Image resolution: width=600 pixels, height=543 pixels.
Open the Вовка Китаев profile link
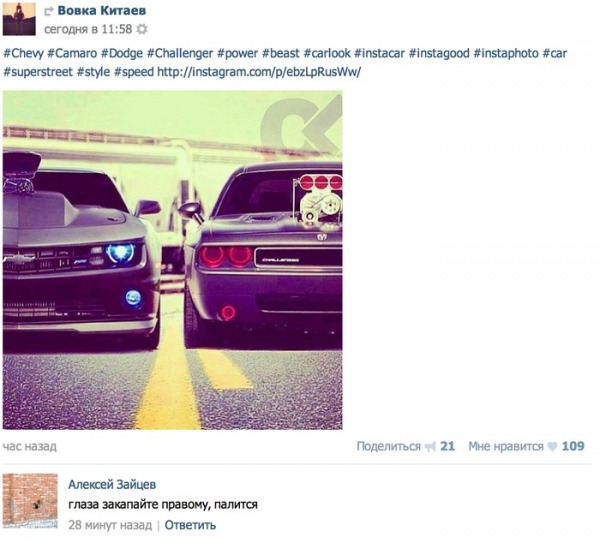101,11
